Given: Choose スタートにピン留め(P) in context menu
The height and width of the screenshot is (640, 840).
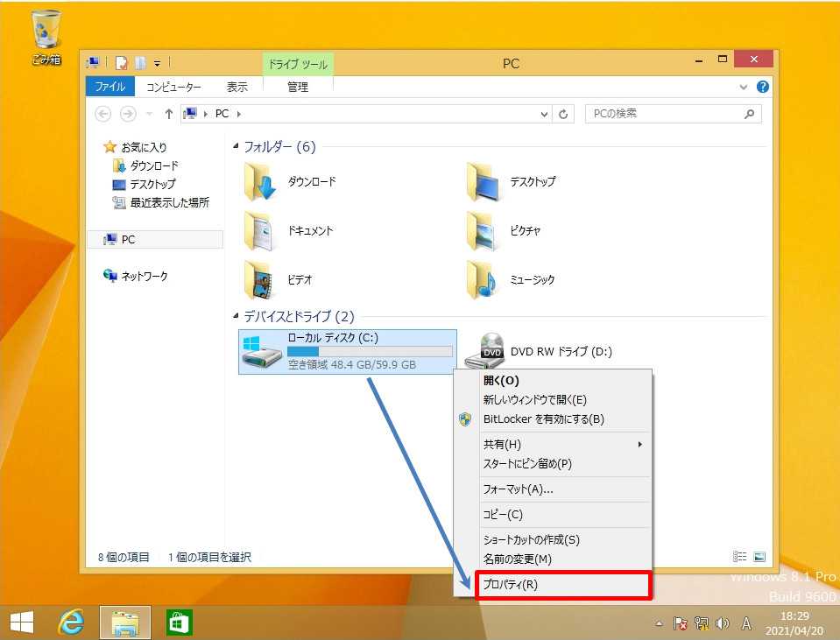Looking at the screenshot, I should click(553, 463).
